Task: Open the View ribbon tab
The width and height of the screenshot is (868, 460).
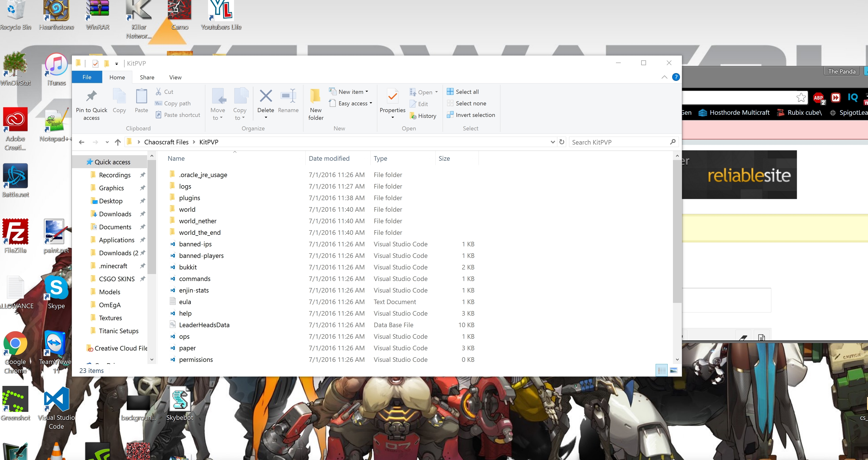Action: point(175,77)
